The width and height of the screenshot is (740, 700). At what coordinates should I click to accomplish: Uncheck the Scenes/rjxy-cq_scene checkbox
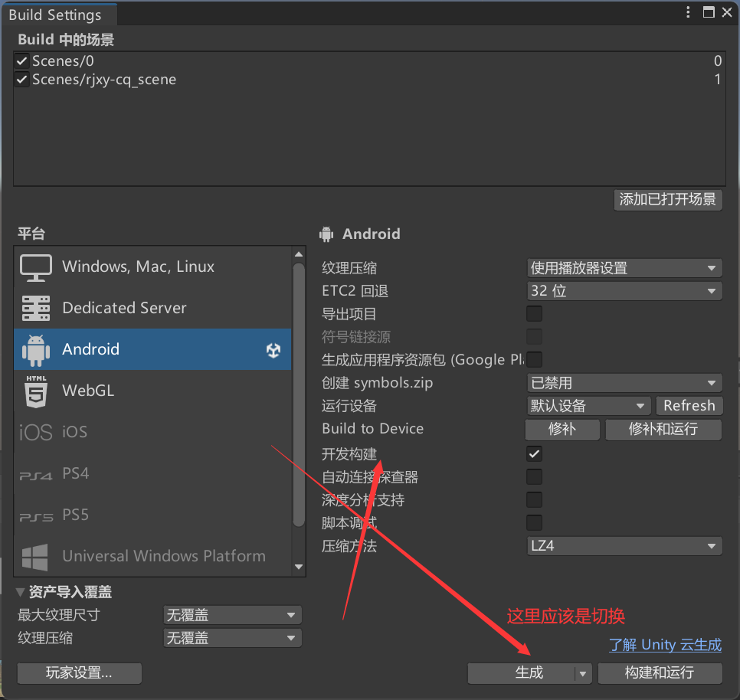[21, 79]
